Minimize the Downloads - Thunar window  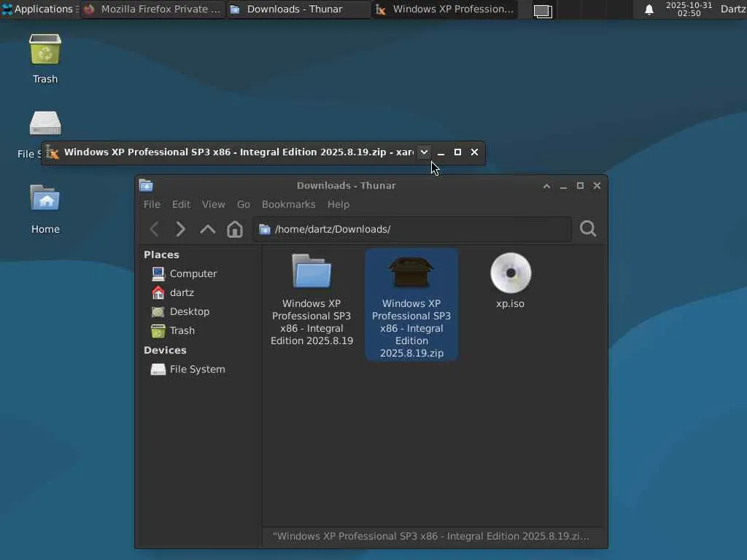[564, 186]
